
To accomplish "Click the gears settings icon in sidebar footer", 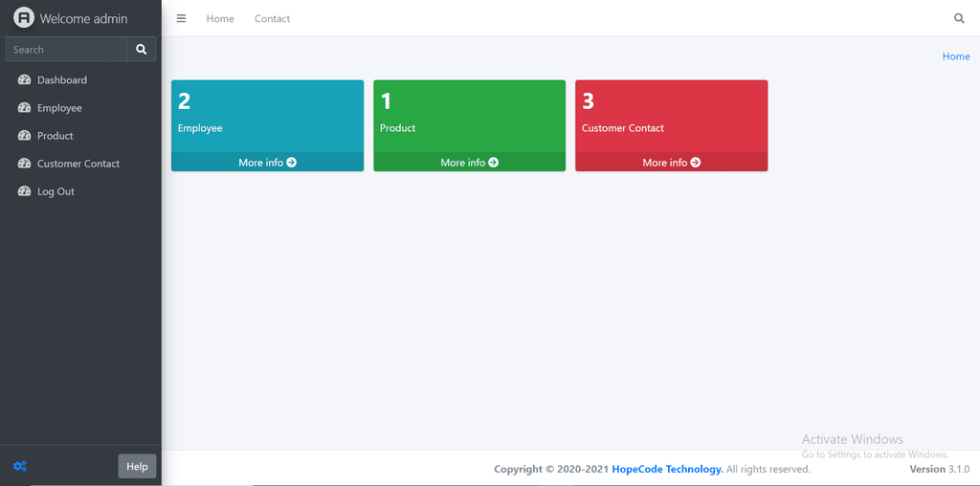I will pyautogui.click(x=20, y=466).
